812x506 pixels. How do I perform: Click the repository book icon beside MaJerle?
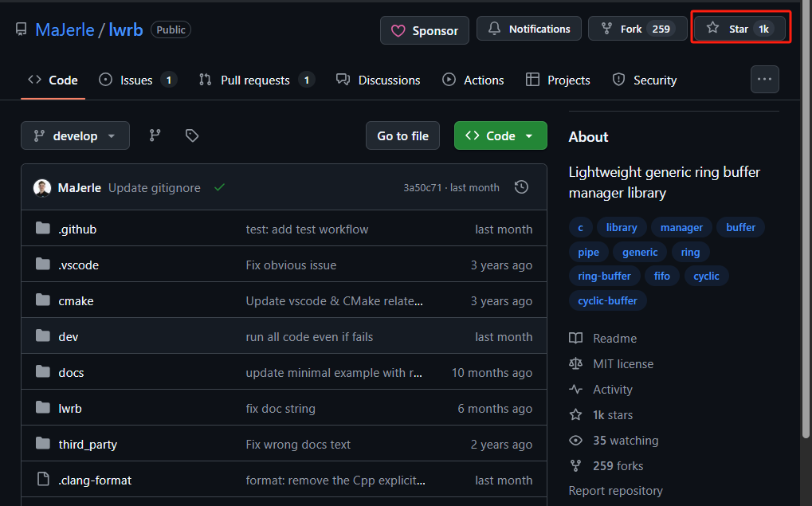click(21, 29)
